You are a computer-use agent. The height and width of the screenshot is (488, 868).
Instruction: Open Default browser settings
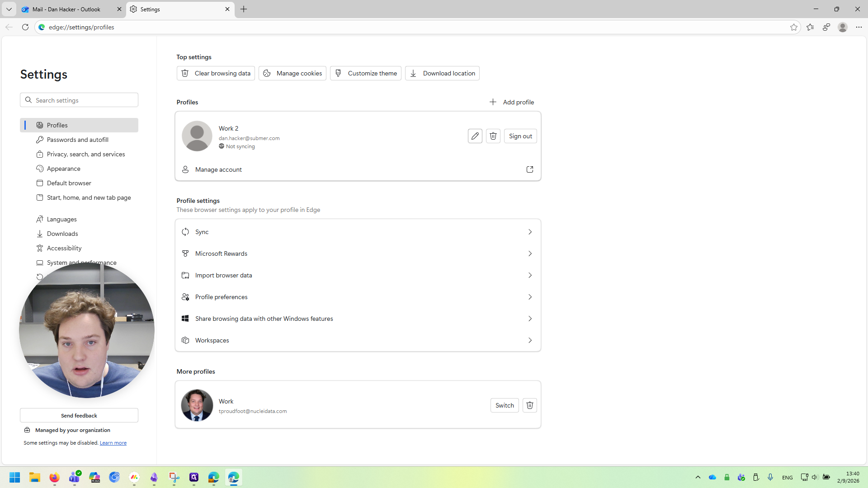pos(79,183)
